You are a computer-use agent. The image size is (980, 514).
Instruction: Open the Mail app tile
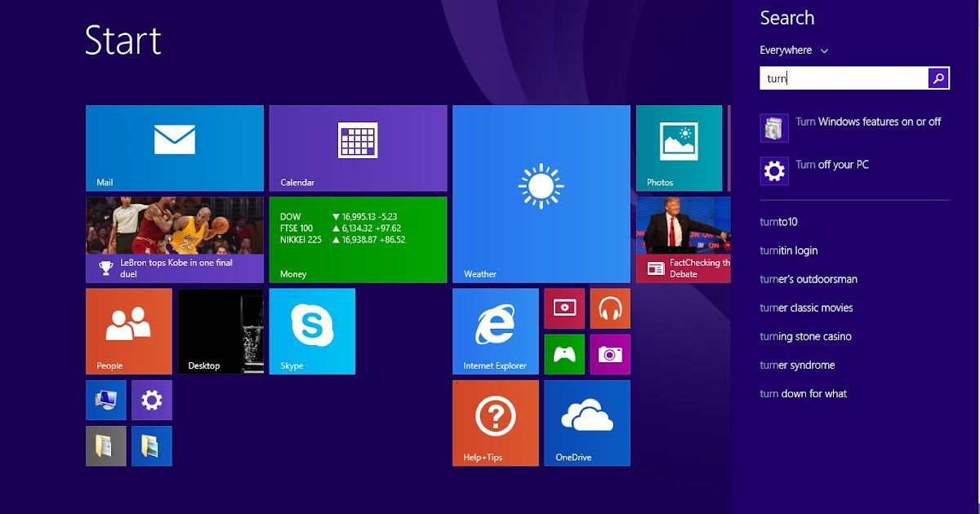point(174,147)
